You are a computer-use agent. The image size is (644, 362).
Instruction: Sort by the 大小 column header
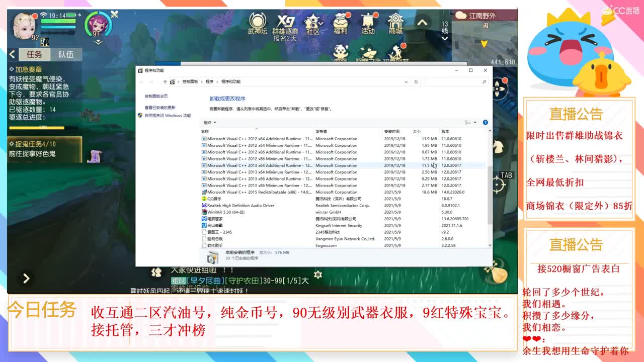tap(417, 131)
